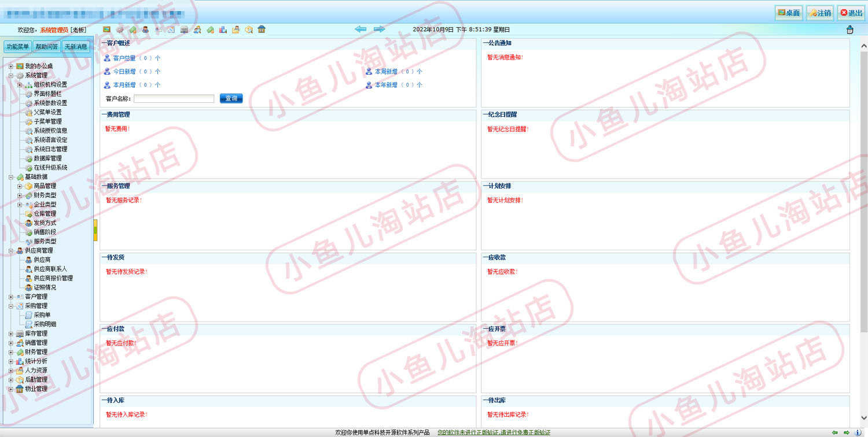Click the green right arrow in status bar

tap(847, 432)
